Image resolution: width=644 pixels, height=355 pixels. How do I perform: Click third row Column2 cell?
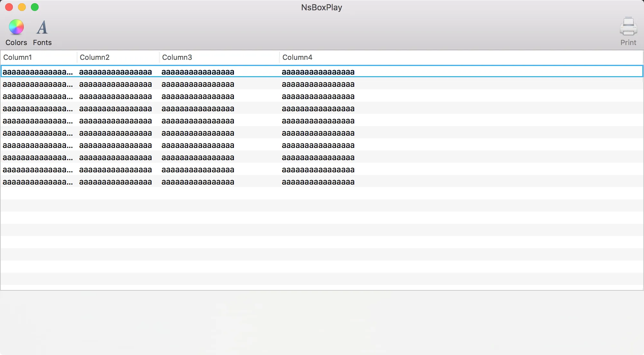[x=115, y=96]
